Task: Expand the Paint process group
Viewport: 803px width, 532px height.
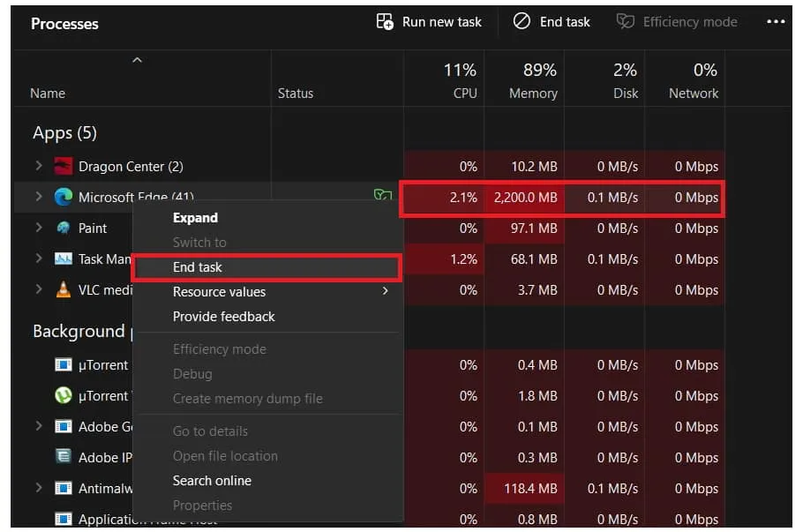Action: [39, 227]
